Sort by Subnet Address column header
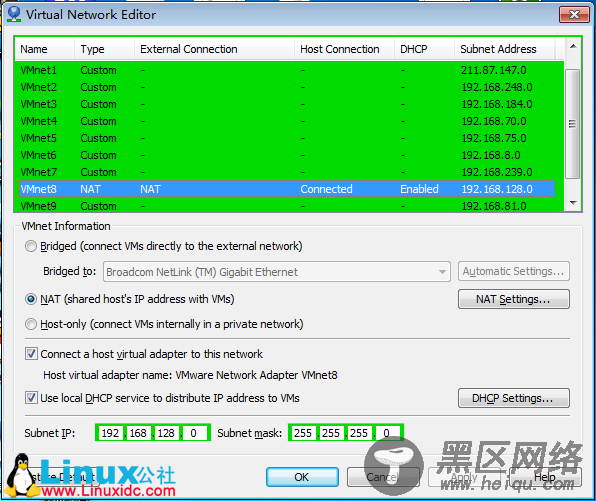596x501 pixels. (x=504, y=49)
